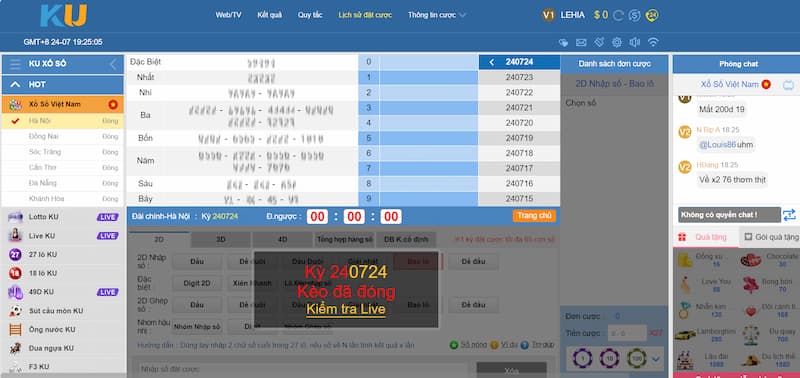Open Số nóng hot numbers link

click(x=469, y=345)
